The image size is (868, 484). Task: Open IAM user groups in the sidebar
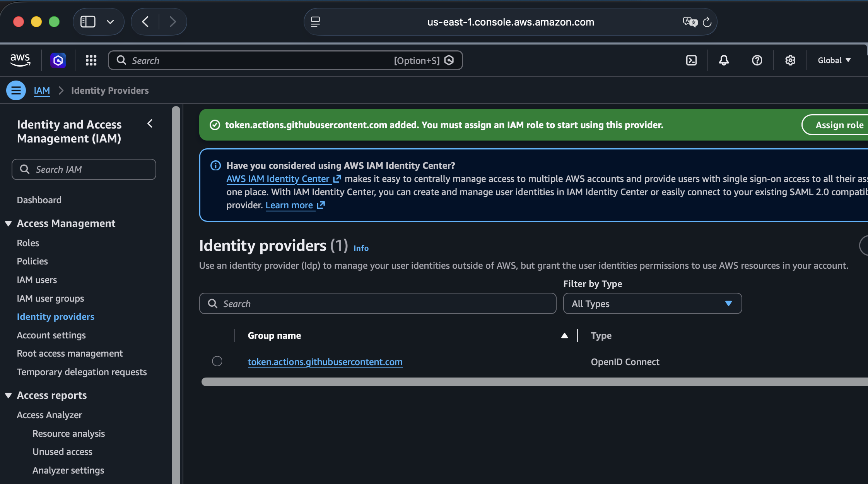50,299
